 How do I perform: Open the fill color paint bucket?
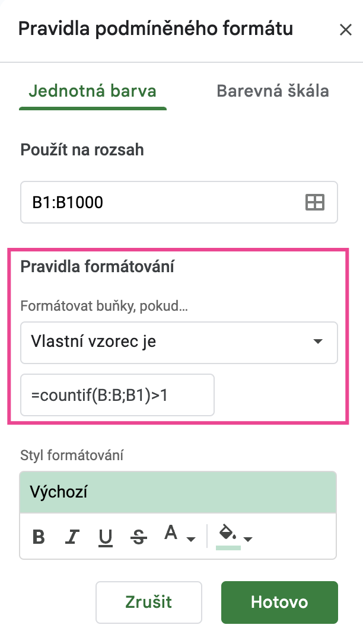coord(228,533)
